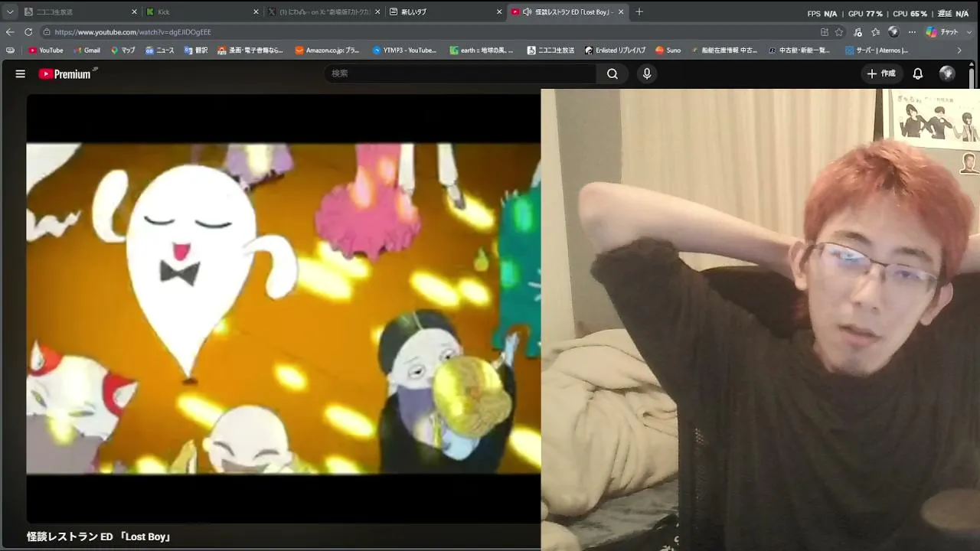Open the browser profile avatar
This screenshot has width=980, height=551.
click(x=893, y=32)
